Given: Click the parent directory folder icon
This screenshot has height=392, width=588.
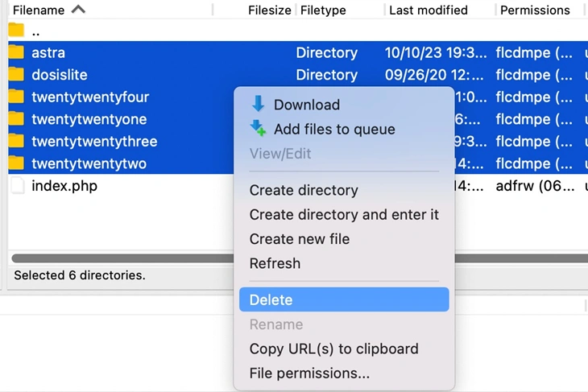Looking at the screenshot, I should (x=16, y=31).
